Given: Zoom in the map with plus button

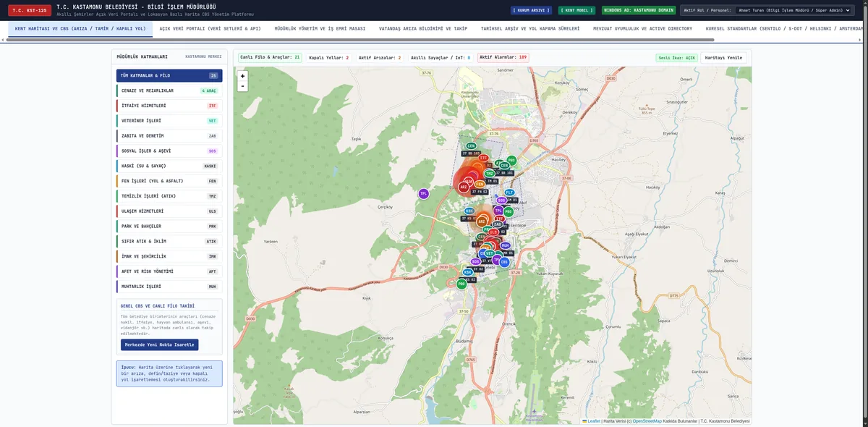Looking at the screenshot, I should point(242,76).
